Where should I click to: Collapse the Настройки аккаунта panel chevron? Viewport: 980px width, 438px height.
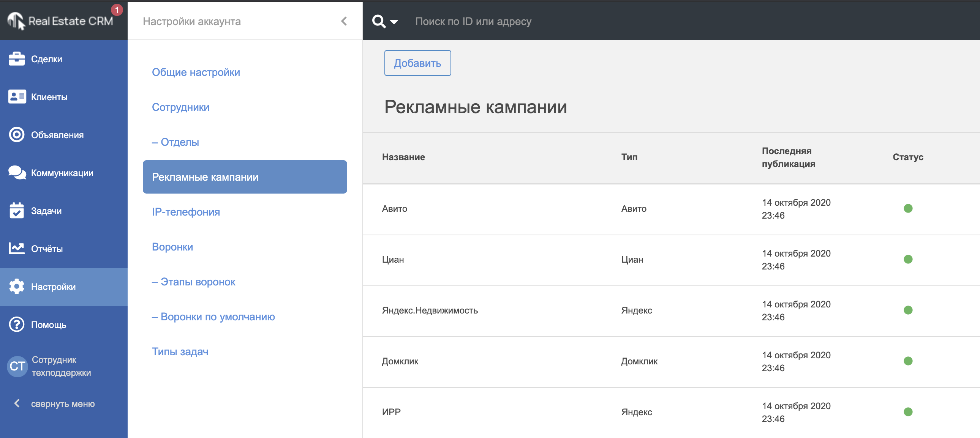pos(344,21)
